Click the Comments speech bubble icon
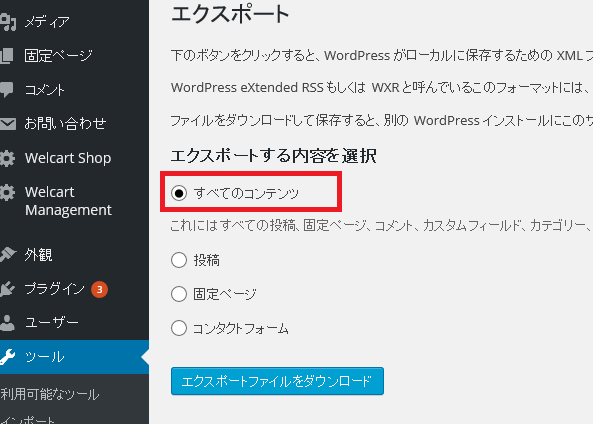593x424 pixels. tap(7, 90)
